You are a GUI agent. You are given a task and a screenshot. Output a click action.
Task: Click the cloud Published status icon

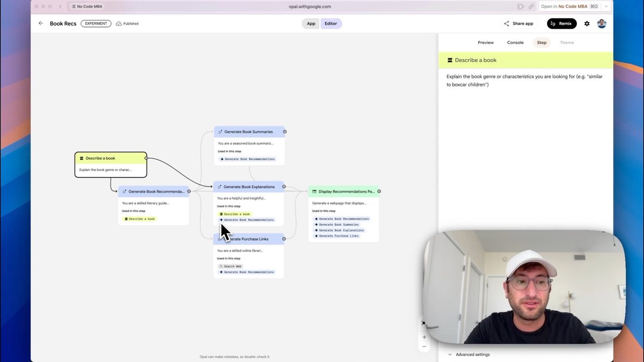click(x=119, y=24)
